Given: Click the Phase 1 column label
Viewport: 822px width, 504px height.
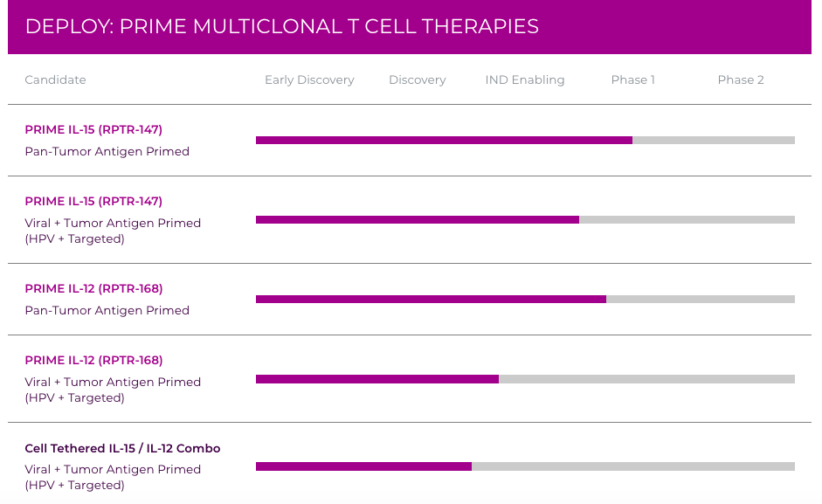Looking at the screenshot, I should click(632, 79).
